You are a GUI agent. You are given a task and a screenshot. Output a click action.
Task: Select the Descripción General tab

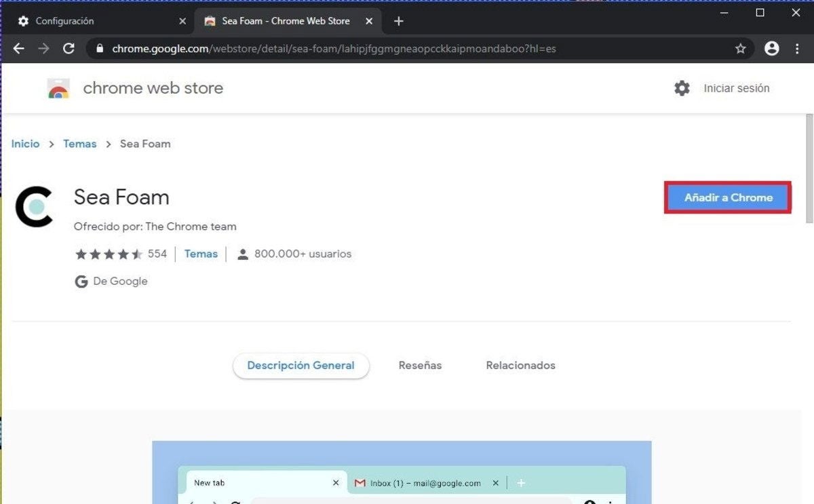pos(301,366)
